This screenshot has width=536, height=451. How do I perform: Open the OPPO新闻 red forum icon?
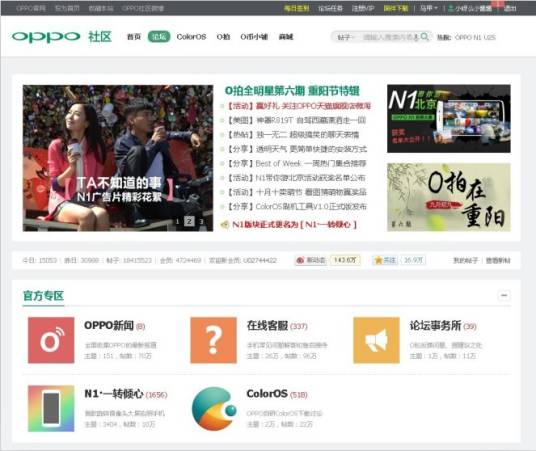tap(51, 340)
